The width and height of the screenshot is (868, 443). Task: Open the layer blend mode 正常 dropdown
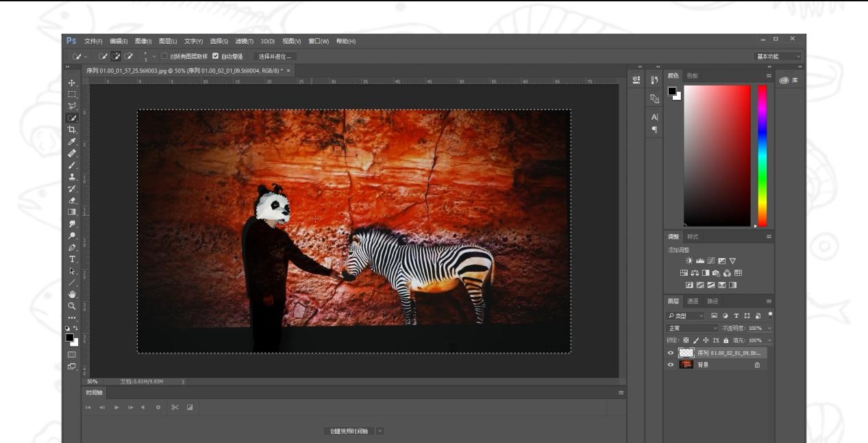[x=693, y=328]
